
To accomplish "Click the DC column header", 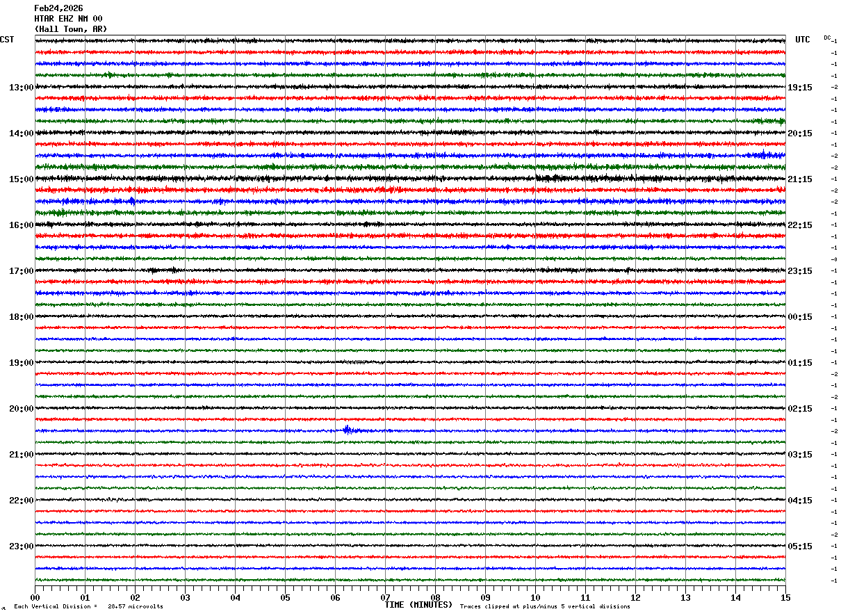I will click(x=827, y=38).
